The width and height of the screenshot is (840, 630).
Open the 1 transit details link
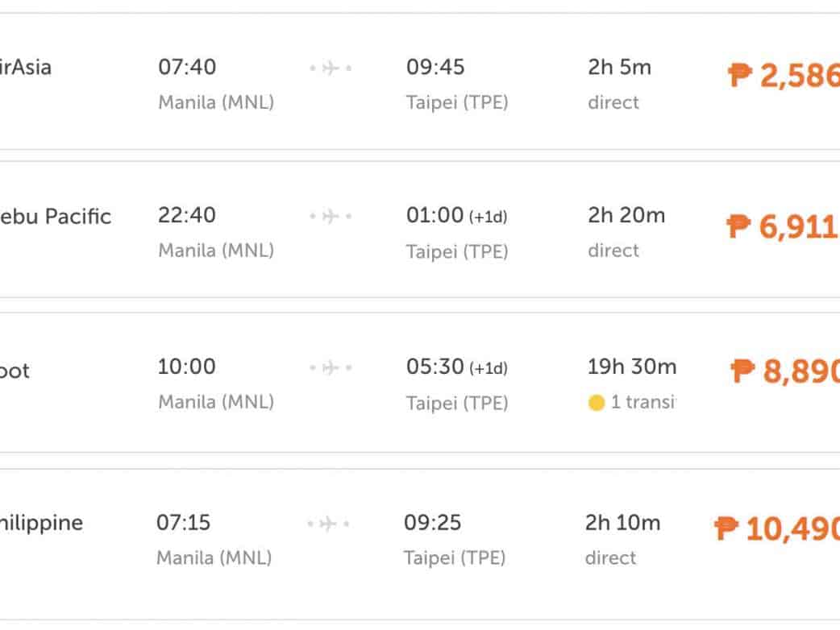point(642,402)
